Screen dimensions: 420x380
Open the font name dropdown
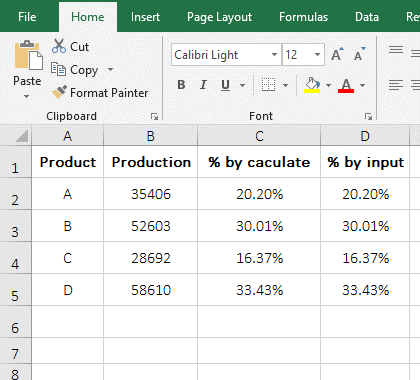pos(274,55)
